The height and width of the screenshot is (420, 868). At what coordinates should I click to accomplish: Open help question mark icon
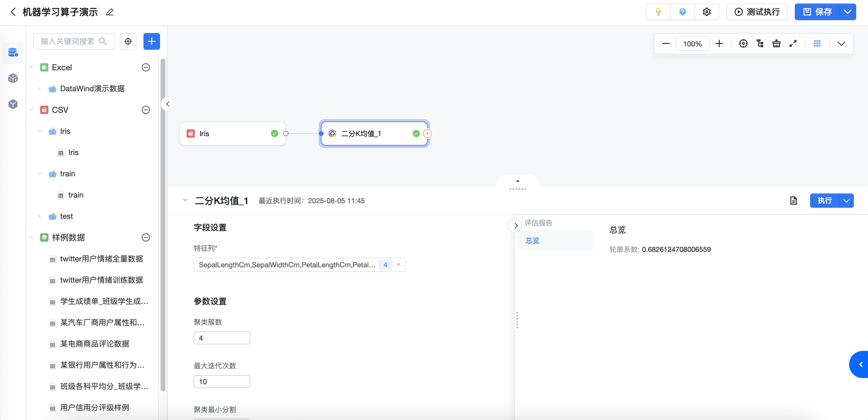pos(682,12)
